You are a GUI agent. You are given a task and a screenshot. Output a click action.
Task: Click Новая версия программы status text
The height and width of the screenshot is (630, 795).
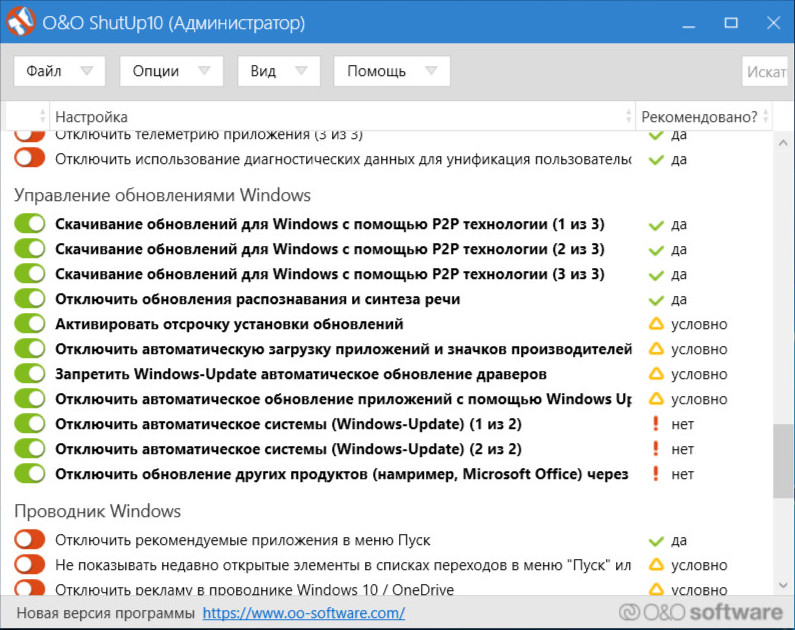point(105,613)
